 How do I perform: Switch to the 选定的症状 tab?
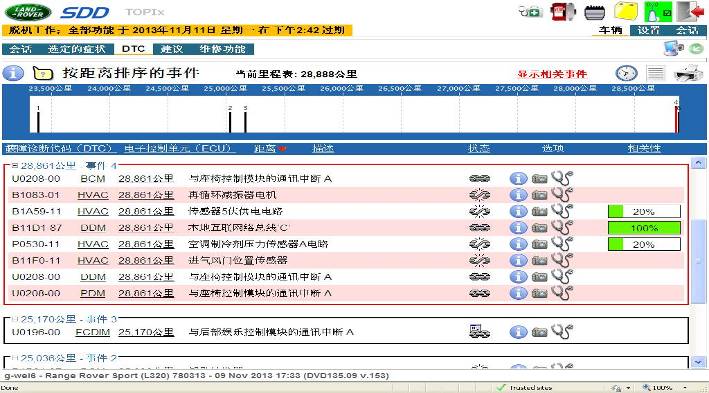point(76,49)
